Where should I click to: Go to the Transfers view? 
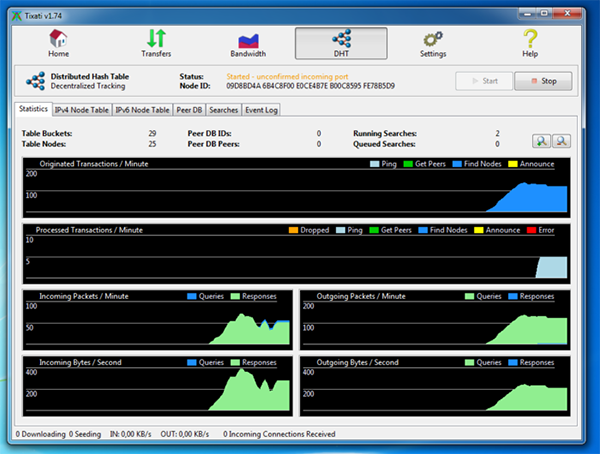(x=156, y=43)
